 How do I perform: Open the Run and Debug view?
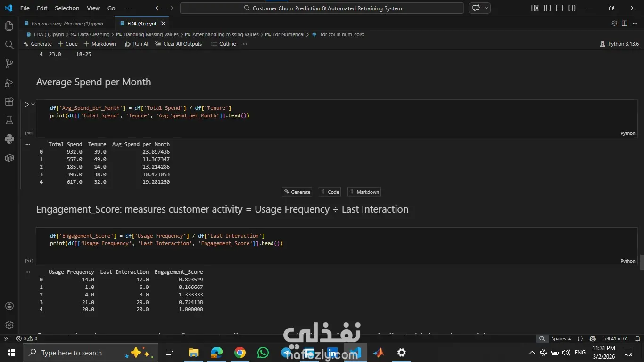click(x=9, y=83)
